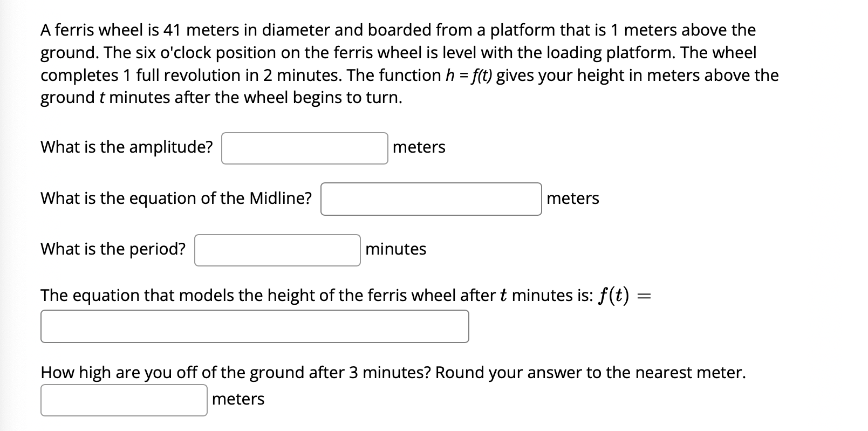Click the f(t) symbol in the equation prompt
The width and height of the screenshot is (868, 431).
tap(614, 295)
